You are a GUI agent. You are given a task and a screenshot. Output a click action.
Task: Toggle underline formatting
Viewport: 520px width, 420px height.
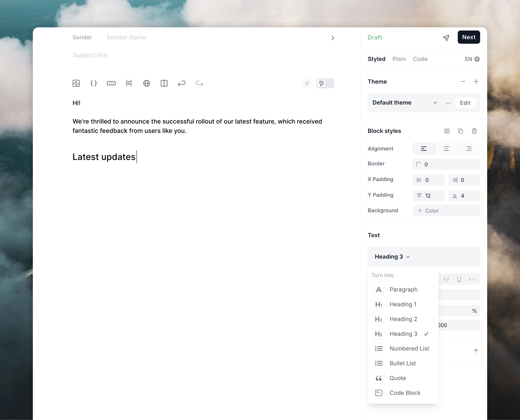click(459, 279)
